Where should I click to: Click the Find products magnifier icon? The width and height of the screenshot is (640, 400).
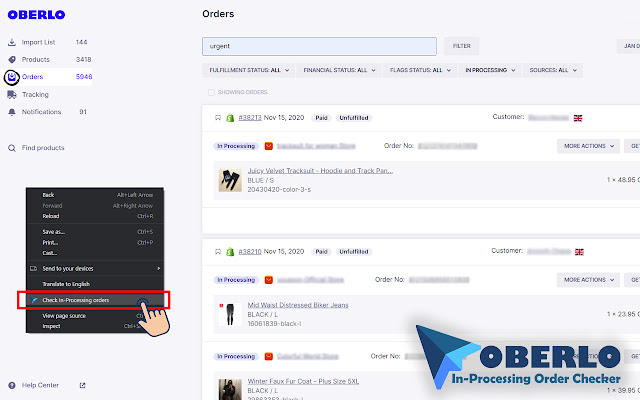pos(12,148)
